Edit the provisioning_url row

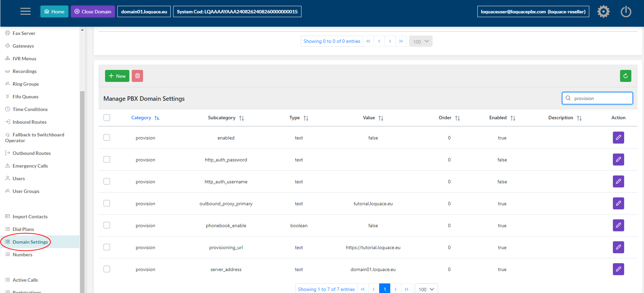pos(618,247)
